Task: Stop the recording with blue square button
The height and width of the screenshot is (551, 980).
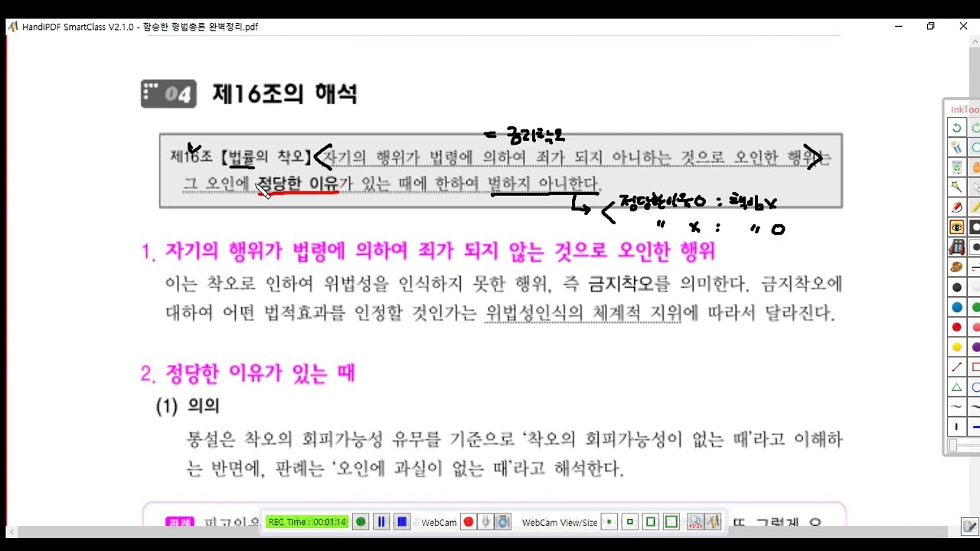Action: pos(402,522)
